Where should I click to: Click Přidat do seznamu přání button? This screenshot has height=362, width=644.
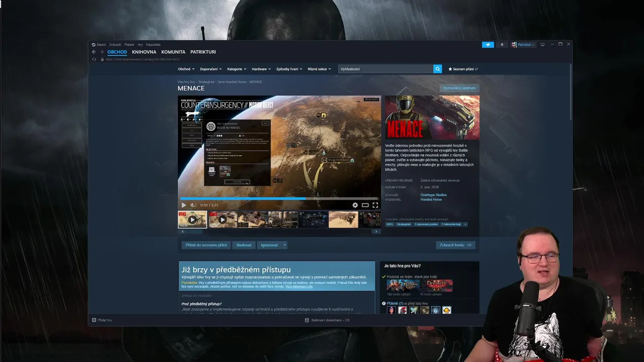206,245
